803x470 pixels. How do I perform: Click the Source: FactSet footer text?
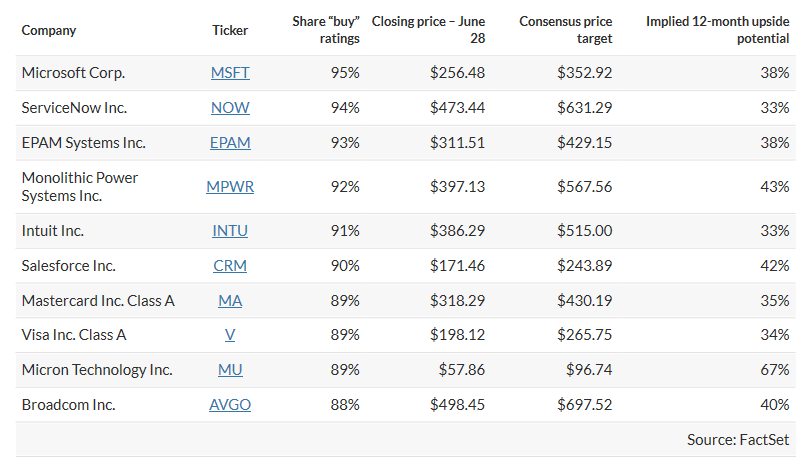click(738, 440)
